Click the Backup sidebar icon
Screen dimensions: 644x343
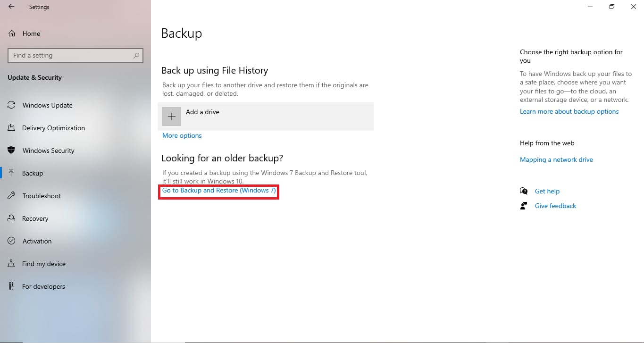(x=11, y=173)
